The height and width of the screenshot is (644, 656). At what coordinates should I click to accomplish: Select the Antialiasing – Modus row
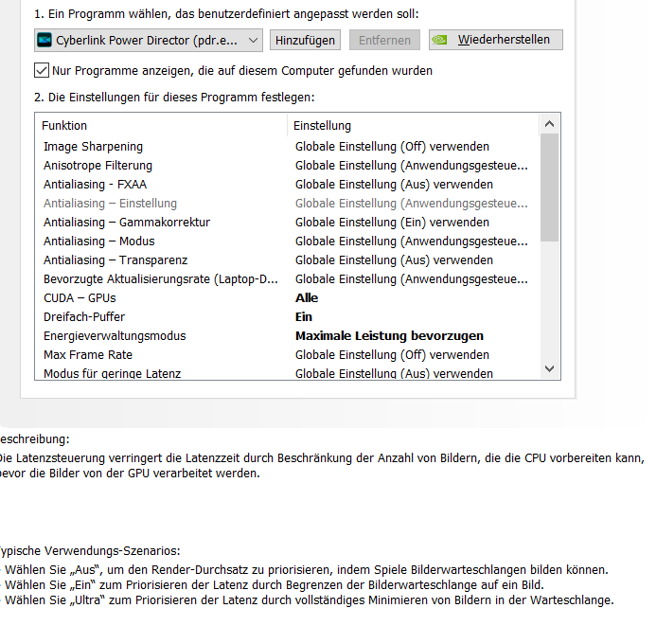(288, 241)
